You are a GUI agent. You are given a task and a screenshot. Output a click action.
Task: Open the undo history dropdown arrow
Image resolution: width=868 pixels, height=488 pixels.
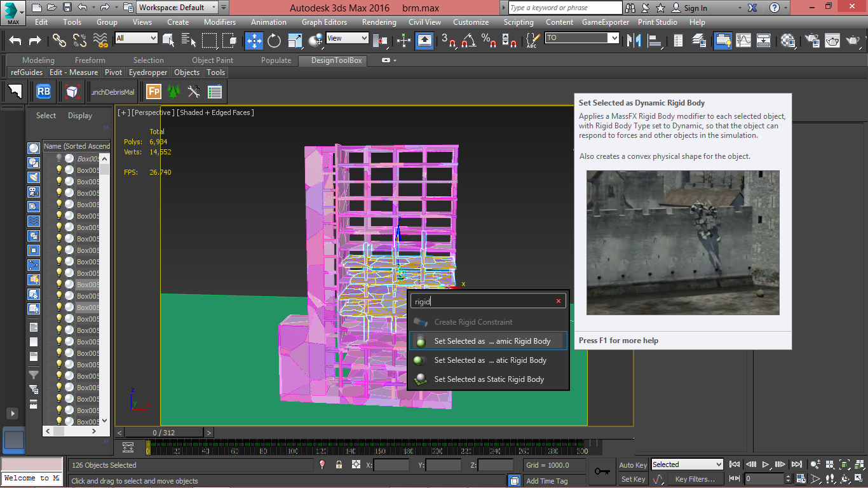pyautogui.click(x=94, y=8)
